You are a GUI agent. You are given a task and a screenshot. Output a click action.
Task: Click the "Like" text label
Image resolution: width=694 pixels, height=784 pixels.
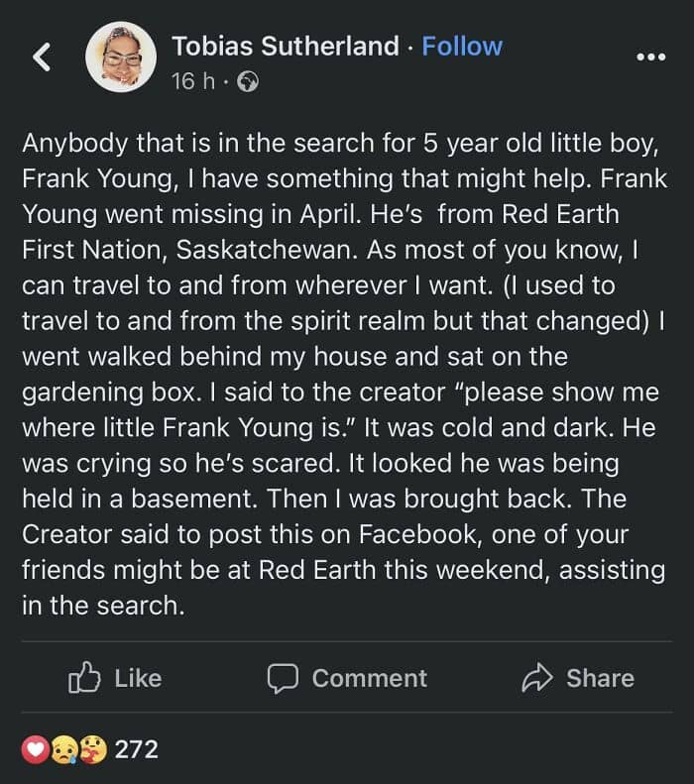click(138, 678)
